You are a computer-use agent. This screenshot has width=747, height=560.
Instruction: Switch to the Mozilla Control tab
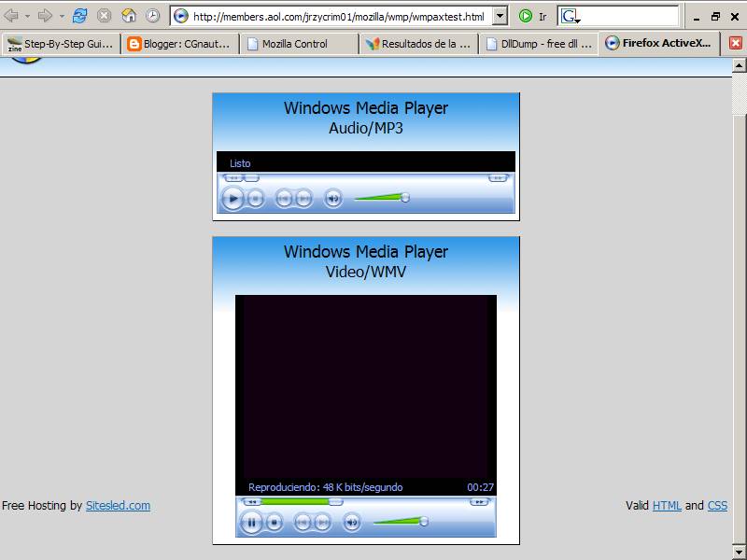[x=294, y=43]
